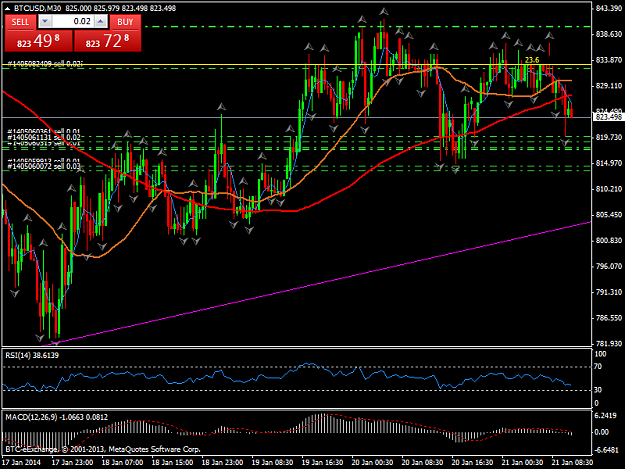625x469 pixels.
Task: Increase trade volume with up arrow
Action: 101,22
